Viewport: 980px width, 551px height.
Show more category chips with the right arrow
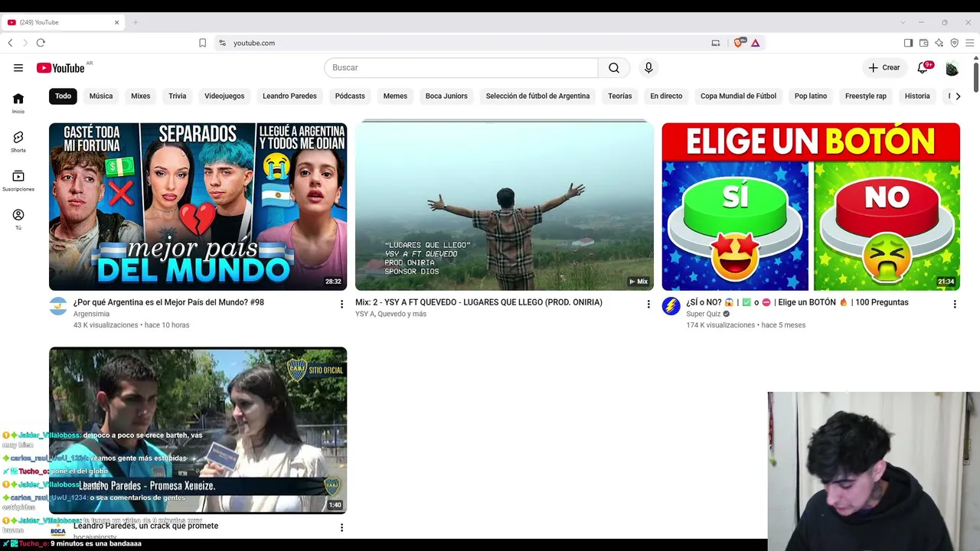(957, 96)
